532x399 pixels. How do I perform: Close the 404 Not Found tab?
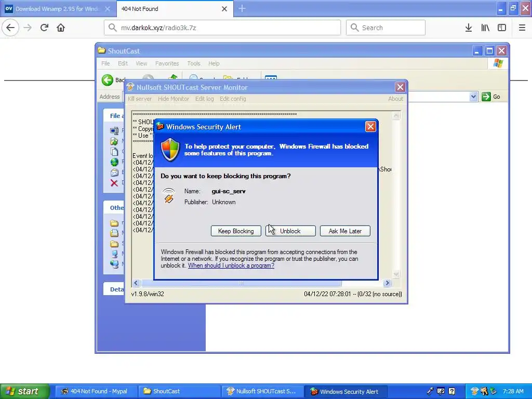tap(224, 9)
